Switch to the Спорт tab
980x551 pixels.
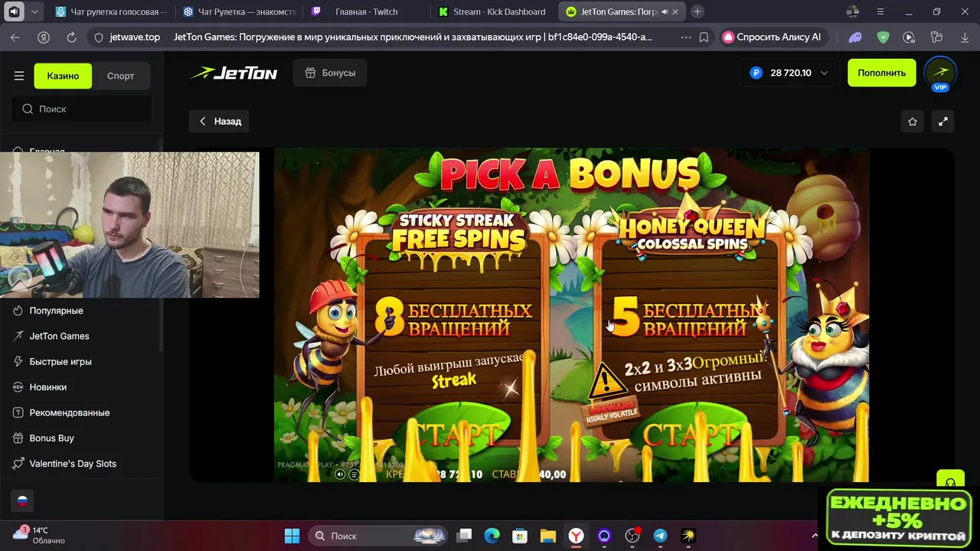pyautogui.click(x=120, y=76)
